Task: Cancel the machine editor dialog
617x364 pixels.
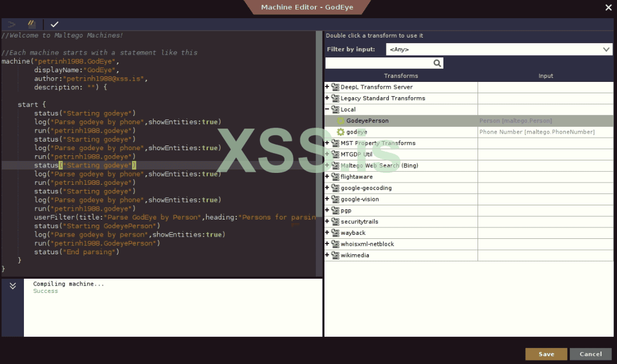Action: point(590,354)
